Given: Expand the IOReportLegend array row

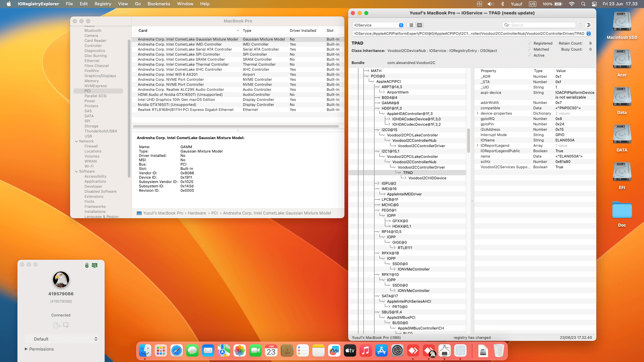Looking at the screenshot, I should (477, 145).
